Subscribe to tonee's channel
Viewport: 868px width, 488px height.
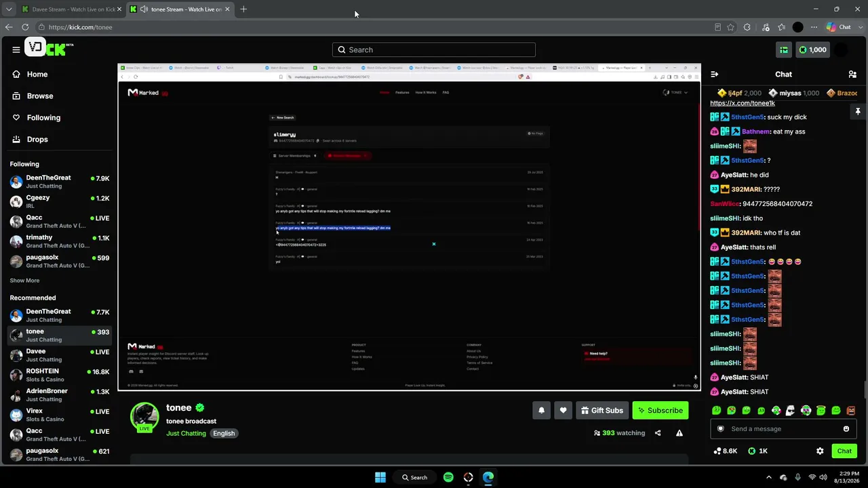[x=660, y=410]
